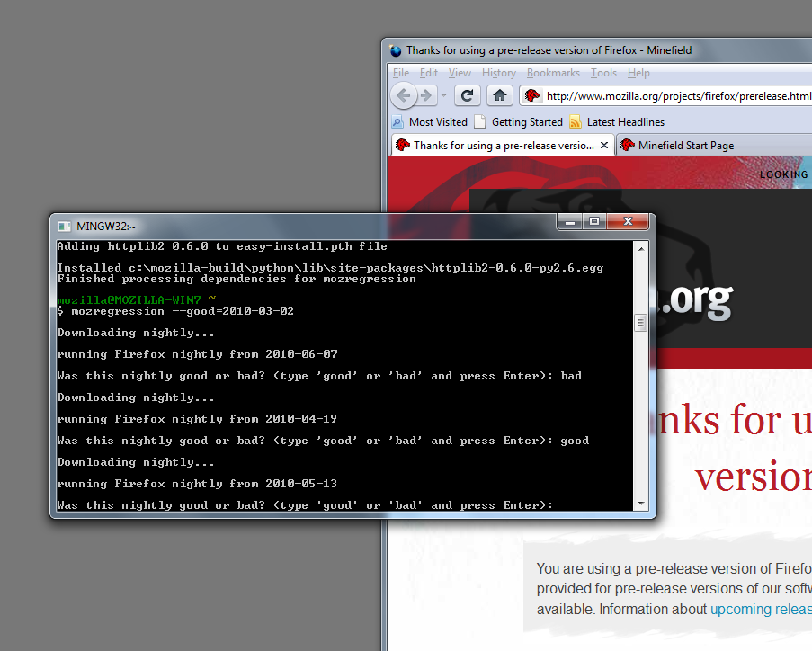The height and width of the screenshot is (651, 812).
Task: Open the View menu in Minefield
Action: click(x=460, y=73)
